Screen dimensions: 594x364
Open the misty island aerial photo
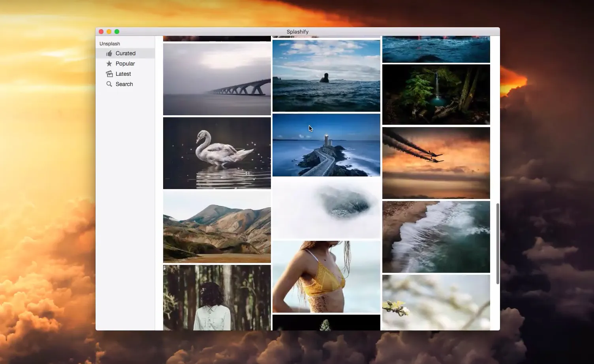(326, 208)
